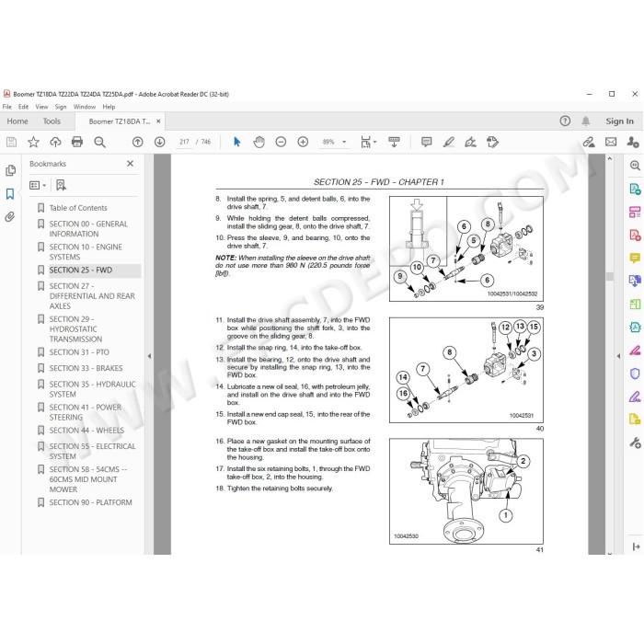Image resolution: width=644 pixels, height=644 pixels.
Task: Click the find bookmark icon
Action: point(61,185)
